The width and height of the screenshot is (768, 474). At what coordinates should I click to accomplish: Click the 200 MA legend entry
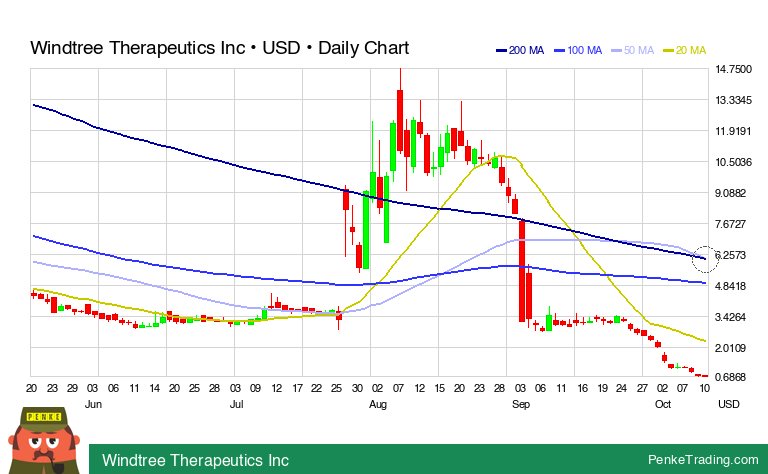pyautogui.click(x=520, y=50)
